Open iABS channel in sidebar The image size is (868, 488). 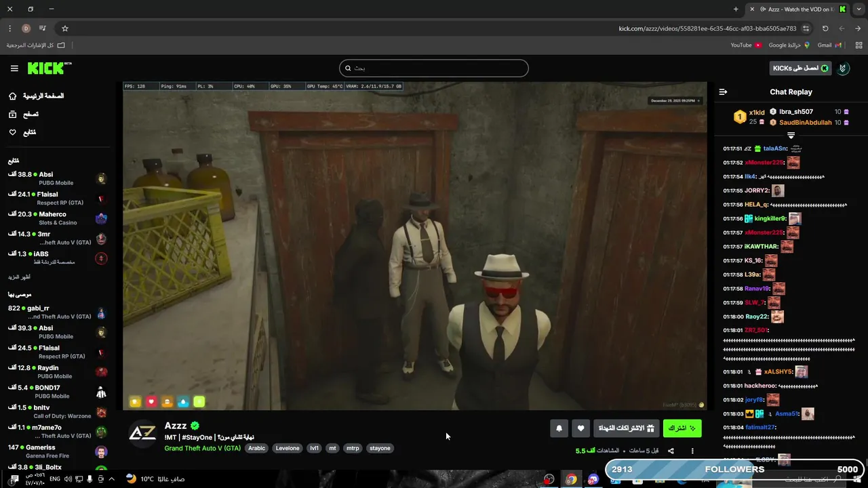tap(58, 258)
